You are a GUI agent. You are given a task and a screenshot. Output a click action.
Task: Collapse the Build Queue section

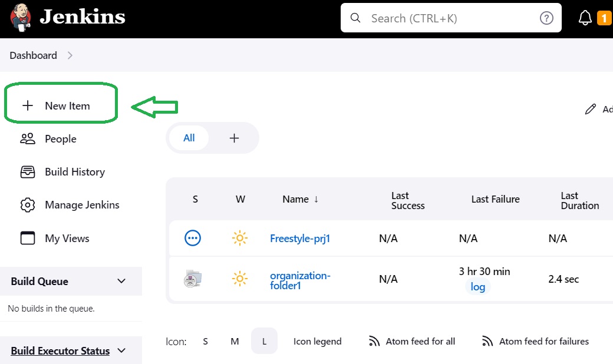[x=121, y=281]
